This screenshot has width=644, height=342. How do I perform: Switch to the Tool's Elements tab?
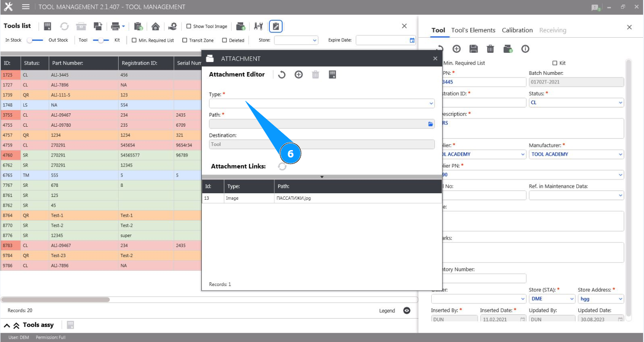(x=473, y=30)
